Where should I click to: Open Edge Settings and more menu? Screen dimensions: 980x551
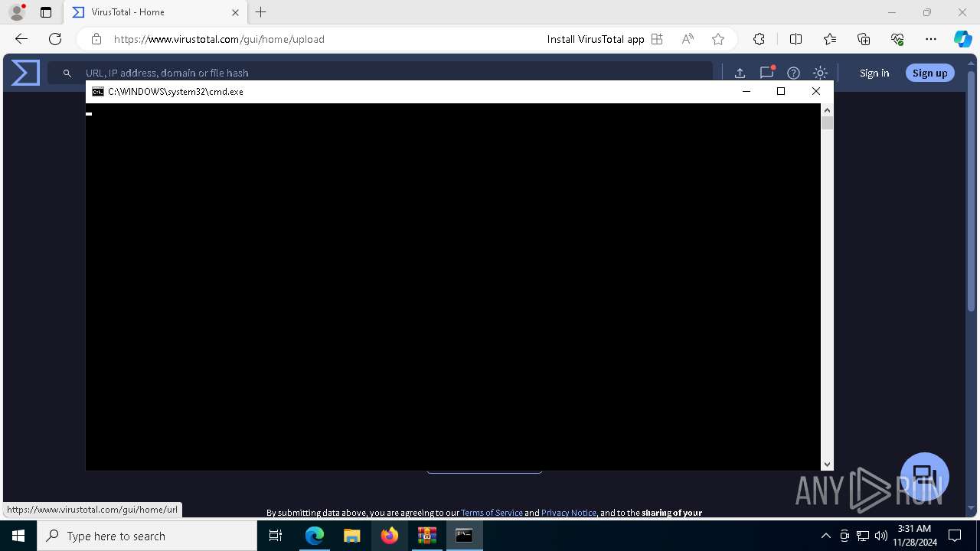click(x=931, y=39)
